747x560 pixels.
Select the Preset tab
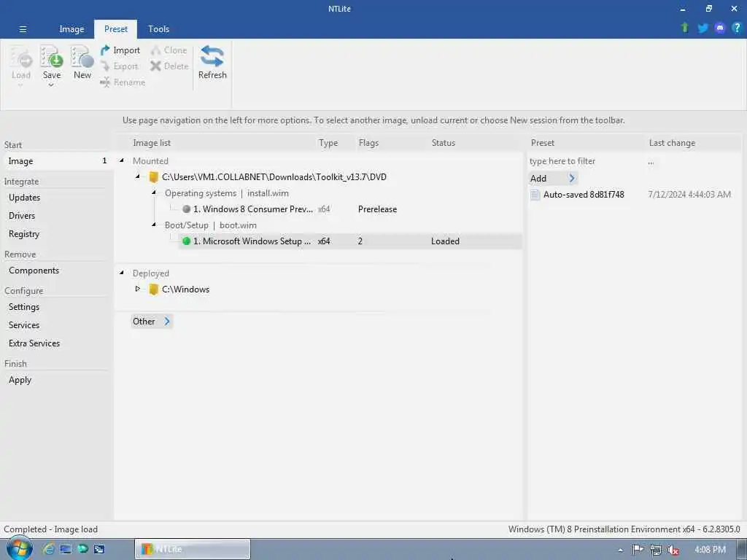(x=116, y=29)
